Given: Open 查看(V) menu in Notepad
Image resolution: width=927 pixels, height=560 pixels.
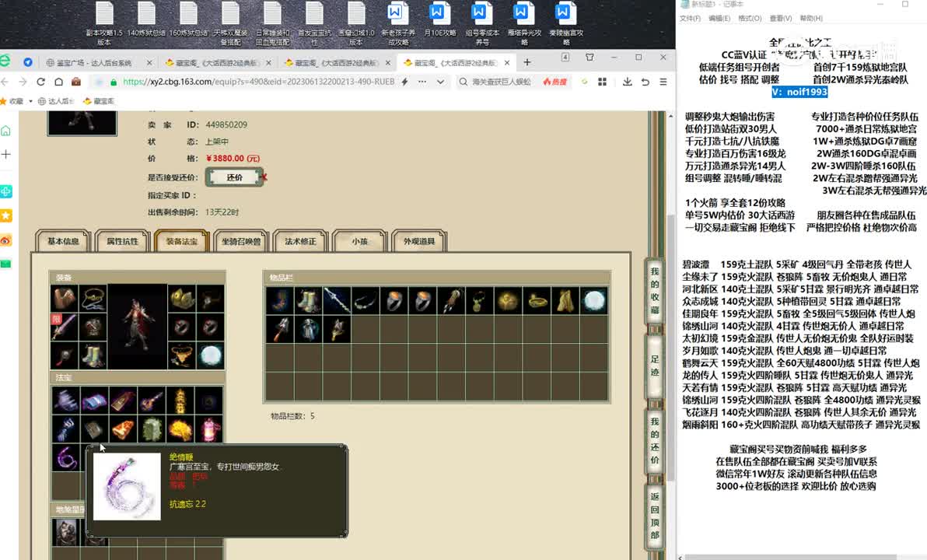Looking at the screenshot, I should [x=780, y=19].
